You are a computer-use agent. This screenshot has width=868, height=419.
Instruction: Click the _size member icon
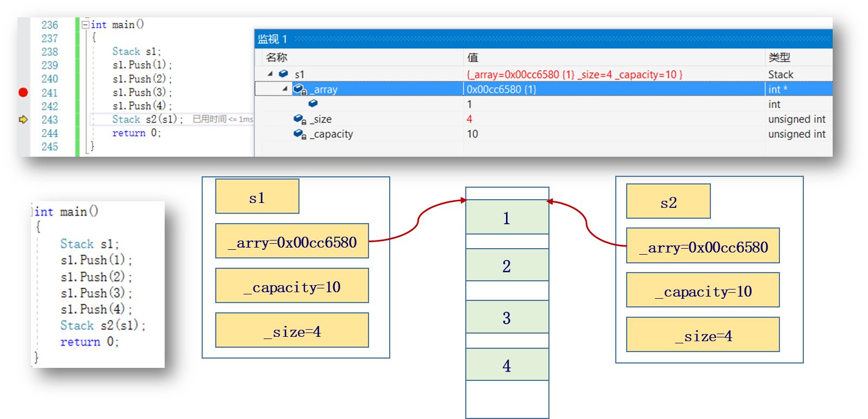(300, 119)
